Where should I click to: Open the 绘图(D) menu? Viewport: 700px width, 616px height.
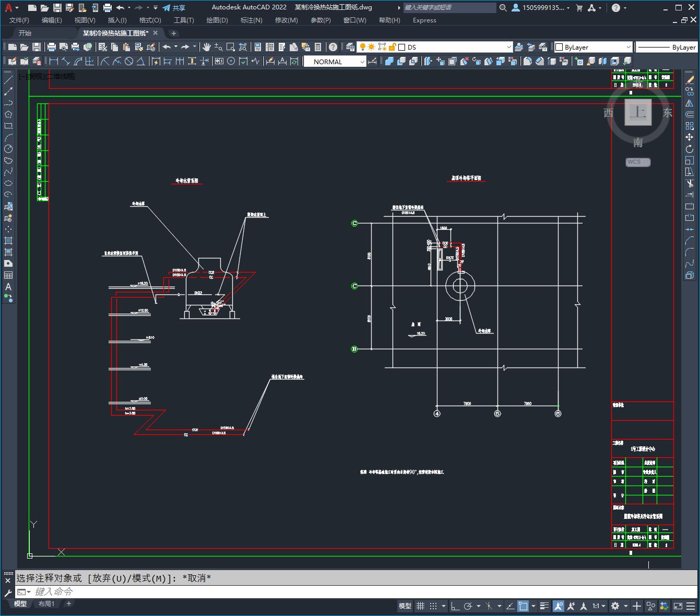coord(217,20)
